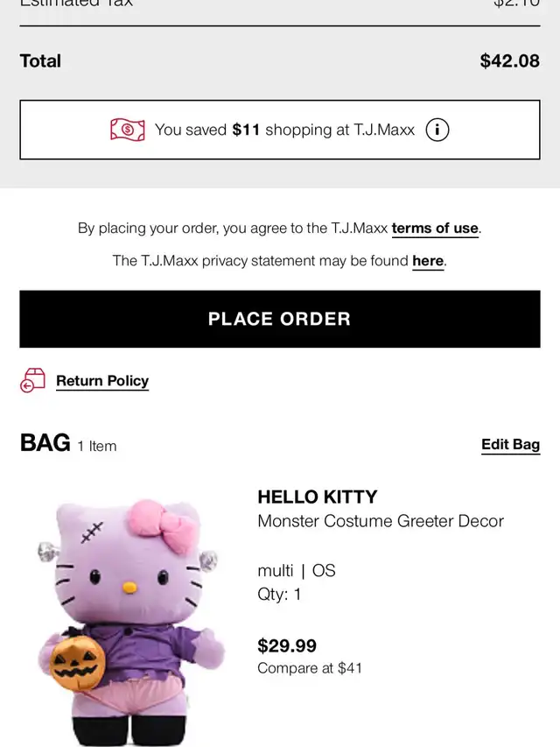560x747 pixels.
Task: View the Return Policy link
Action: click(x=102, y=381)
